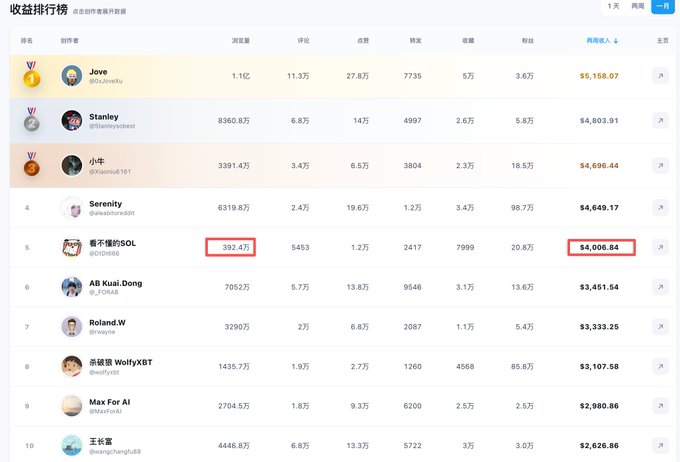This screenshot has width=680, height=462.
Task: Open 小牛's homepage arrow icon
Action: [660, 165]
